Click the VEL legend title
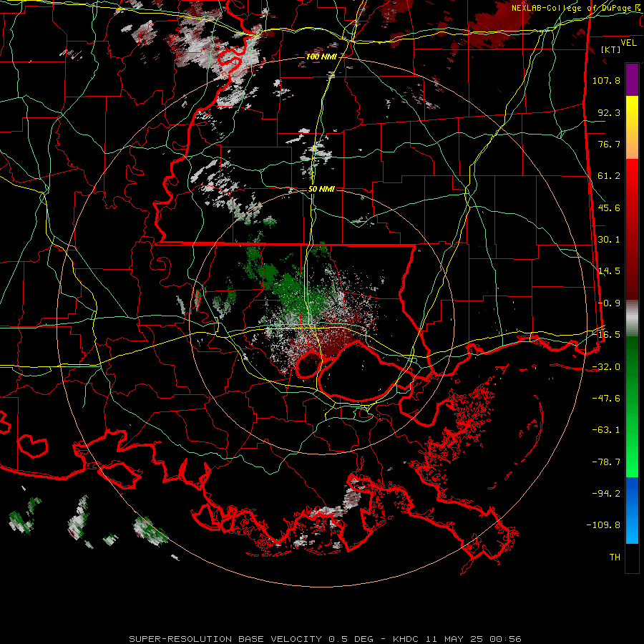Image resolution: width=644 pixels, height=644 pixels. coord(628,43)
